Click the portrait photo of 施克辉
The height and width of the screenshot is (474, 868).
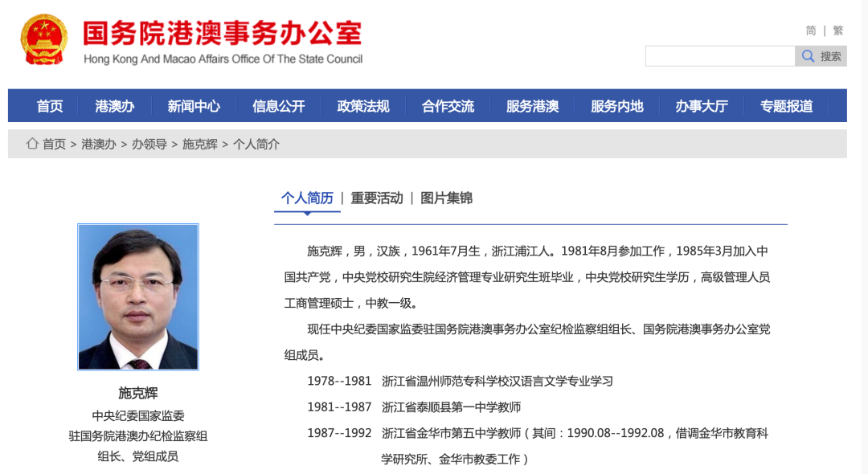[138, 297]
